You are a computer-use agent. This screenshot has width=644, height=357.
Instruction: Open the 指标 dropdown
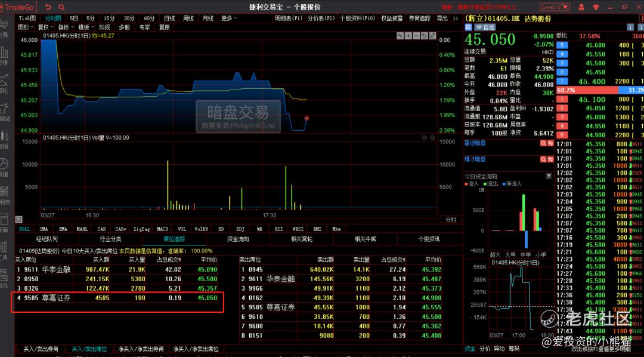pos(66,27)
